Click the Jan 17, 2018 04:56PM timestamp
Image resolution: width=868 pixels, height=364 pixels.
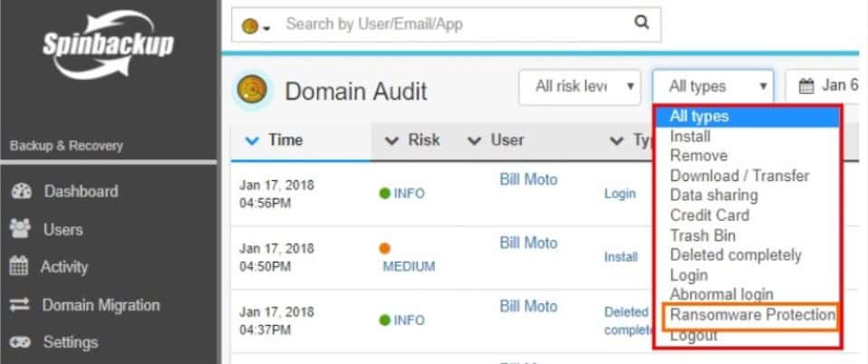pos(276,194)
